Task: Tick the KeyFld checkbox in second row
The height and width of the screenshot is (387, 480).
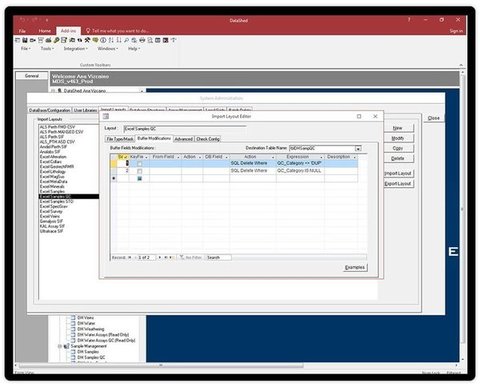Action: click(140, 171)
